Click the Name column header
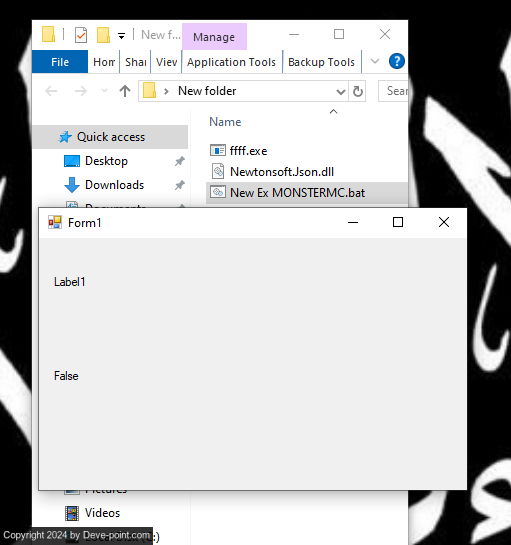The image size is (511, 545). click(x=225, y=122)
